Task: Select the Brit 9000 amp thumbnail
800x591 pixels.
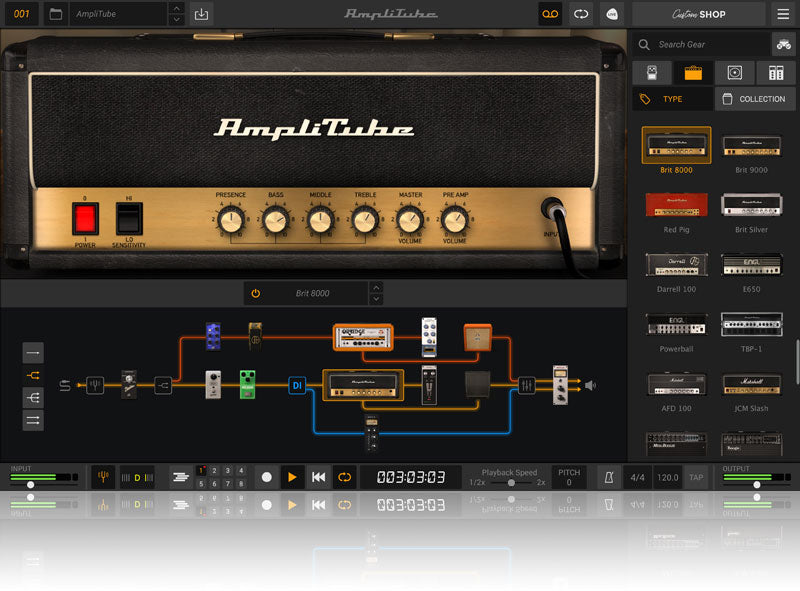Action: click(x=752, y=145)
